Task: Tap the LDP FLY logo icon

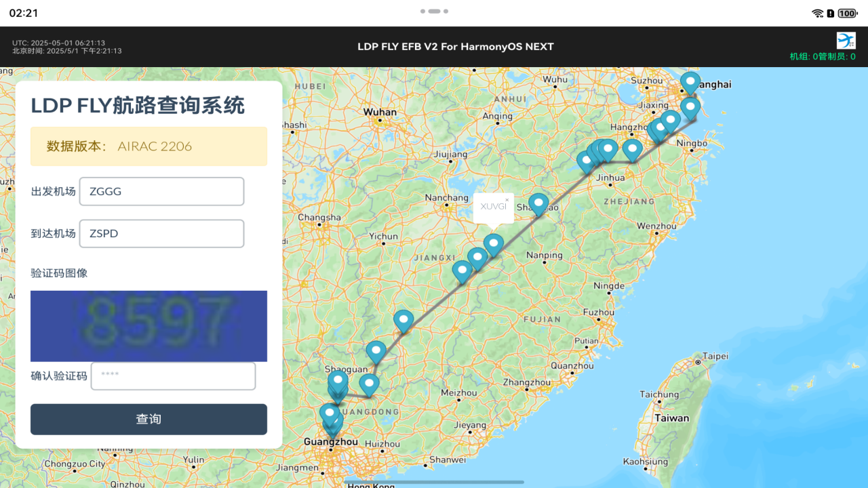Action: tap(846, 40)
